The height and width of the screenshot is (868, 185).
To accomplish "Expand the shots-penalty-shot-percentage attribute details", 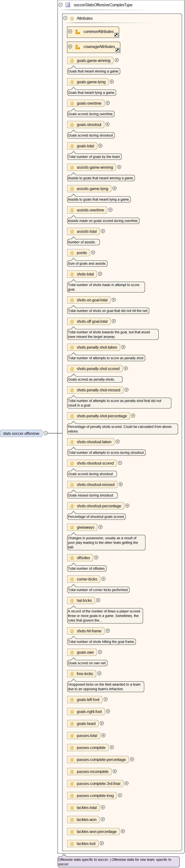I will click(x=133, y=416).
